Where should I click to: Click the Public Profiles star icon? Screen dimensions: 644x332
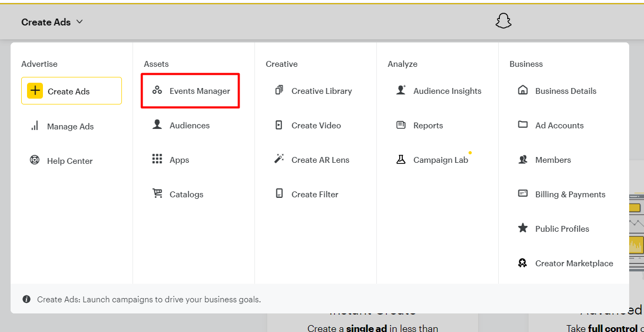pos(523,228)
